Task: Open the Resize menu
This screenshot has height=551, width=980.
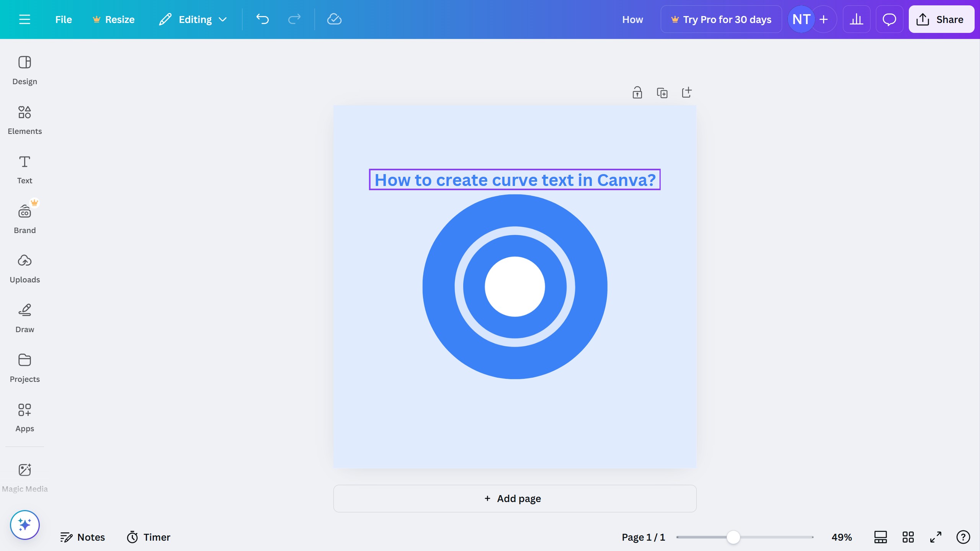Action: [x=113, y=19]
